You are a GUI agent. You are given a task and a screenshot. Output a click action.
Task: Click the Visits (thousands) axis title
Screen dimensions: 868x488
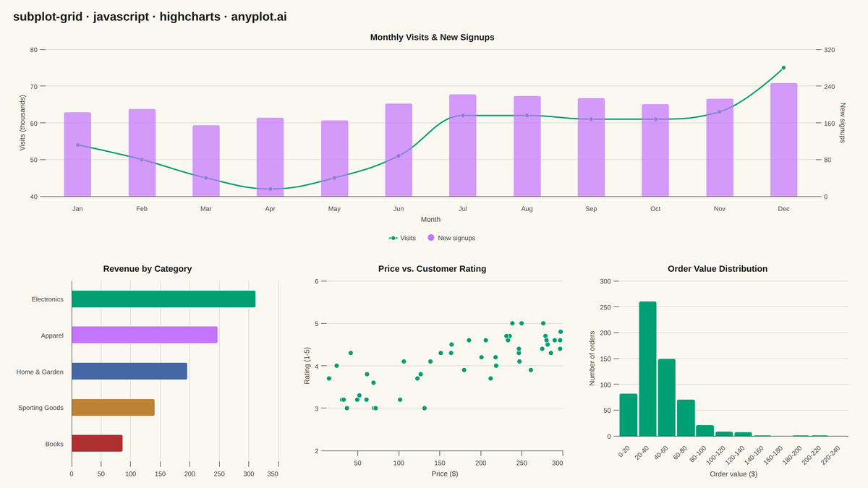[x=22, y=123]
